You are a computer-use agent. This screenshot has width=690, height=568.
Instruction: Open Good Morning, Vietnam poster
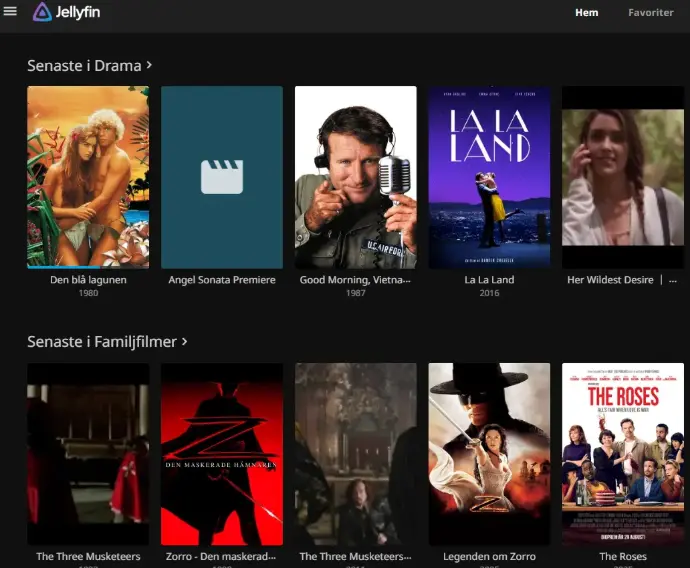click(x=355, y=176)
